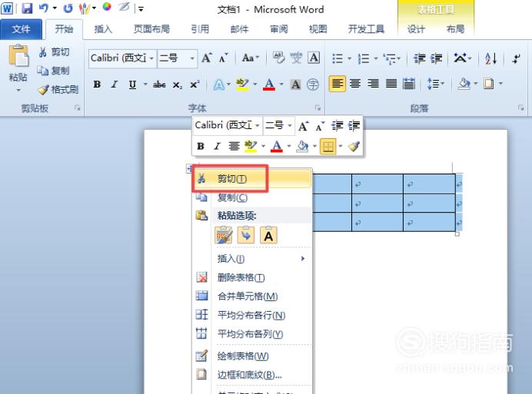Toggle Show paragraph marks icon
532x394 pixels.
(x=516, y=58)
